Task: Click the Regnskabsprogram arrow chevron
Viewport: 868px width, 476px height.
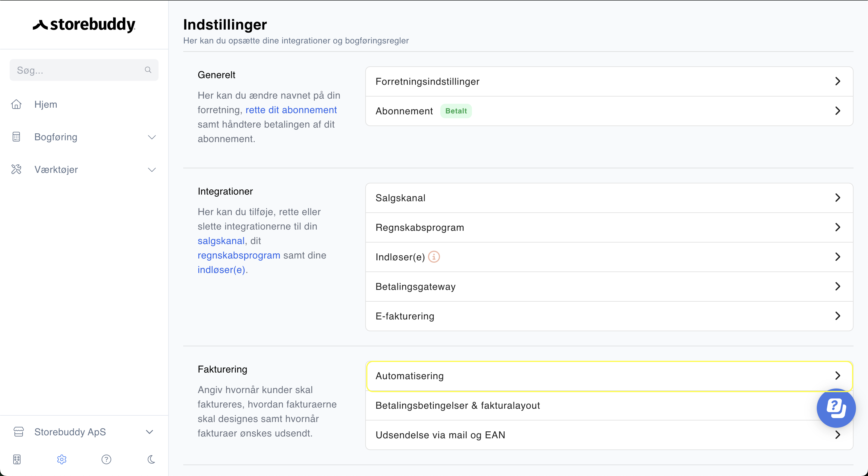Action: [x=838, y=227]
